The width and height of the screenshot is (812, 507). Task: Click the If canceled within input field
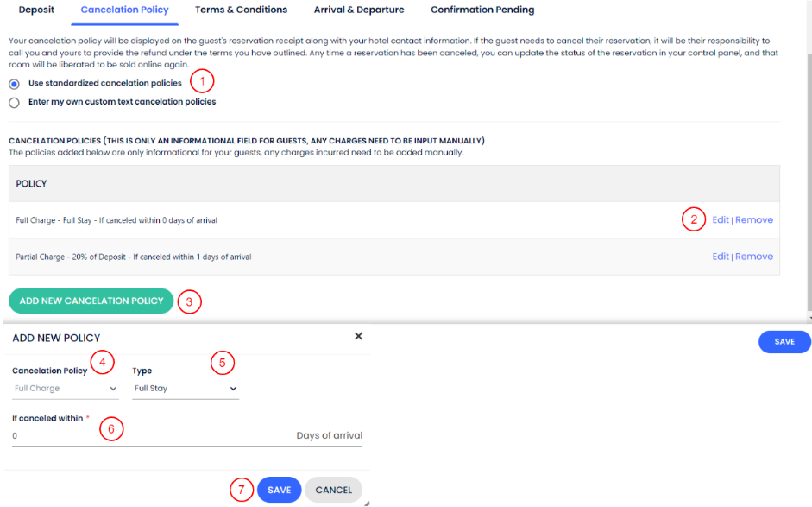pyautogui.click(x=150, y=436)
